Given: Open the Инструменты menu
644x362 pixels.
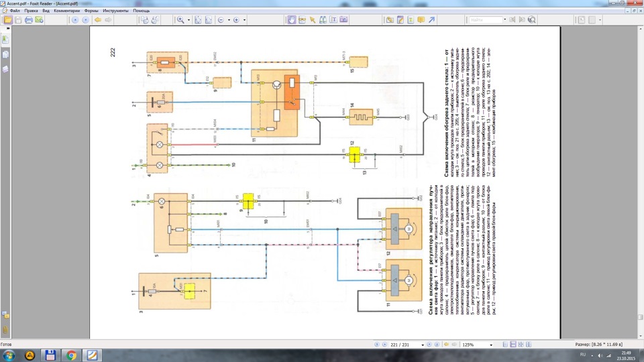Looking at the screenshot, I should (116, 11).
